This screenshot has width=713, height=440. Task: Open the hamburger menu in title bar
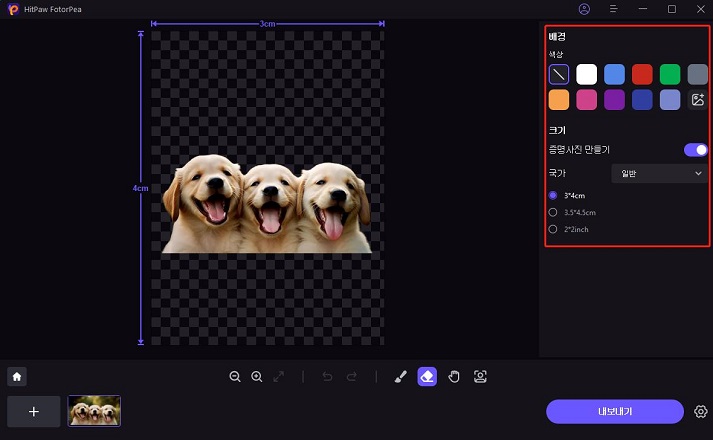(613, 9)
